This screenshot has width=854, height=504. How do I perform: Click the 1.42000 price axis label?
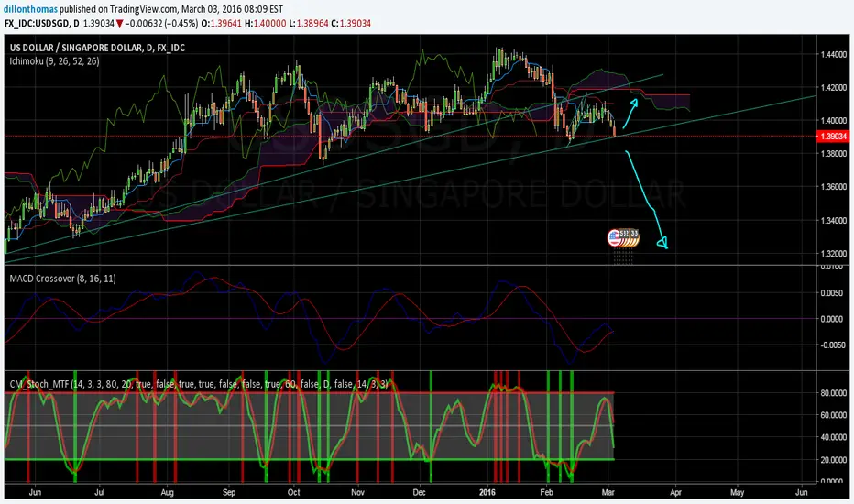(833, 88)
